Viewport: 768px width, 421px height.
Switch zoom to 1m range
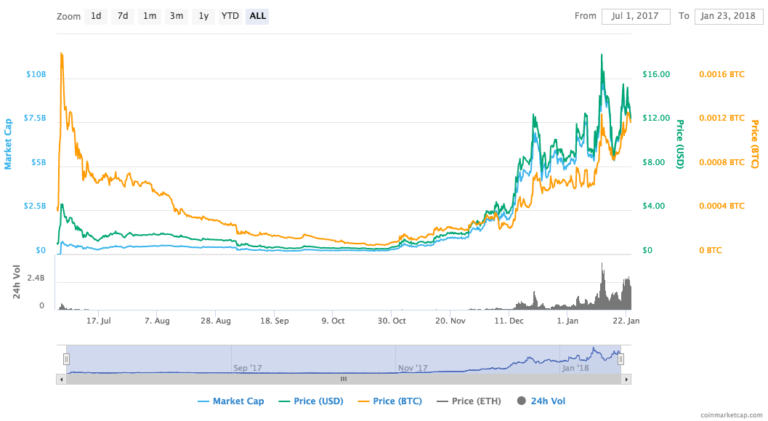click(149, 16)
